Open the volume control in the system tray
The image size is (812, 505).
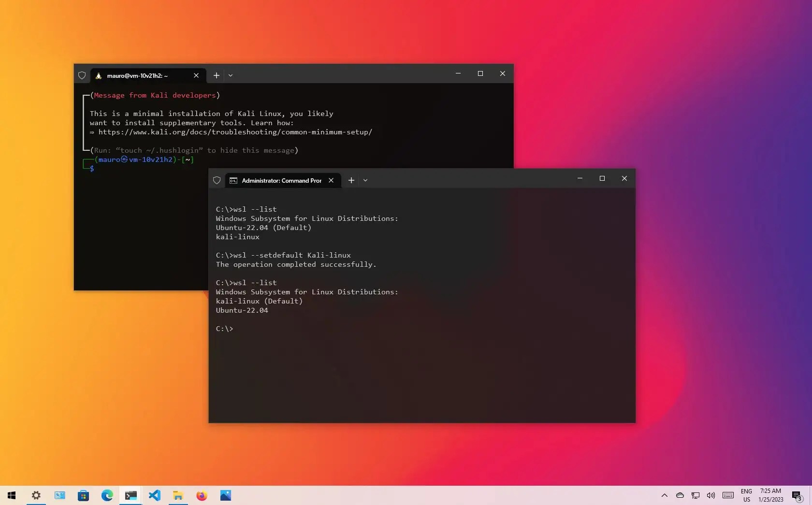[710, 496]
